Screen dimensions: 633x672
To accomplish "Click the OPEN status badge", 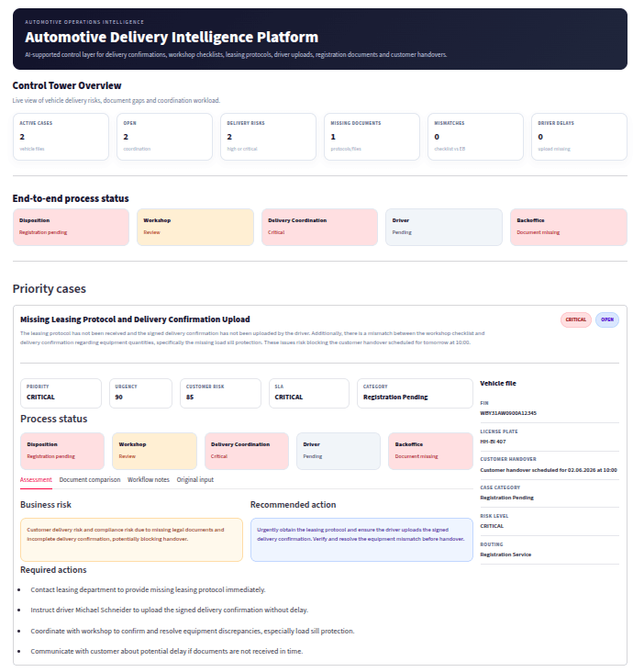I will pyautogui.click(x=607, y=319).
